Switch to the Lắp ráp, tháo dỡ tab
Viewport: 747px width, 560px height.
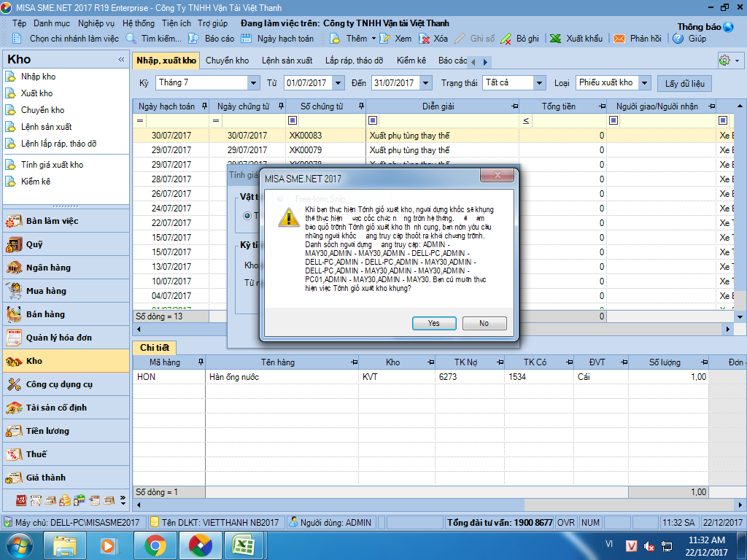click(354, 61)
